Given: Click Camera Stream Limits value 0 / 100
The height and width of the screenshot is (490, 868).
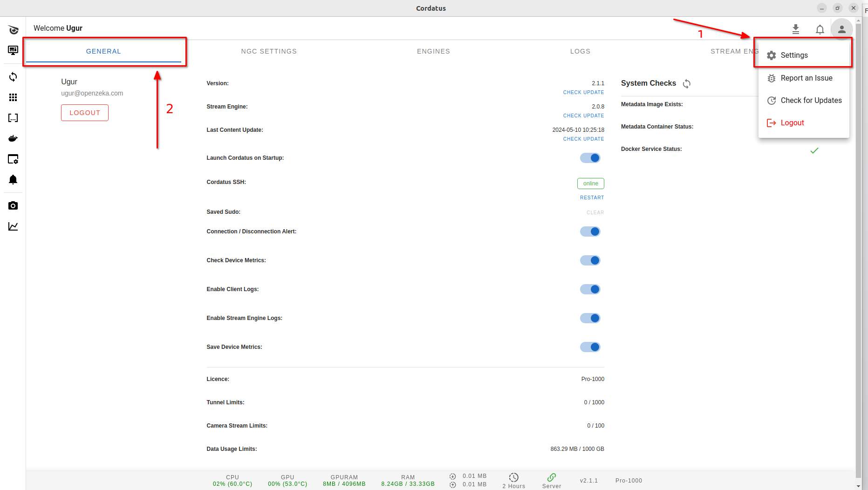Looking at the screenshot, I should point(595,426).
